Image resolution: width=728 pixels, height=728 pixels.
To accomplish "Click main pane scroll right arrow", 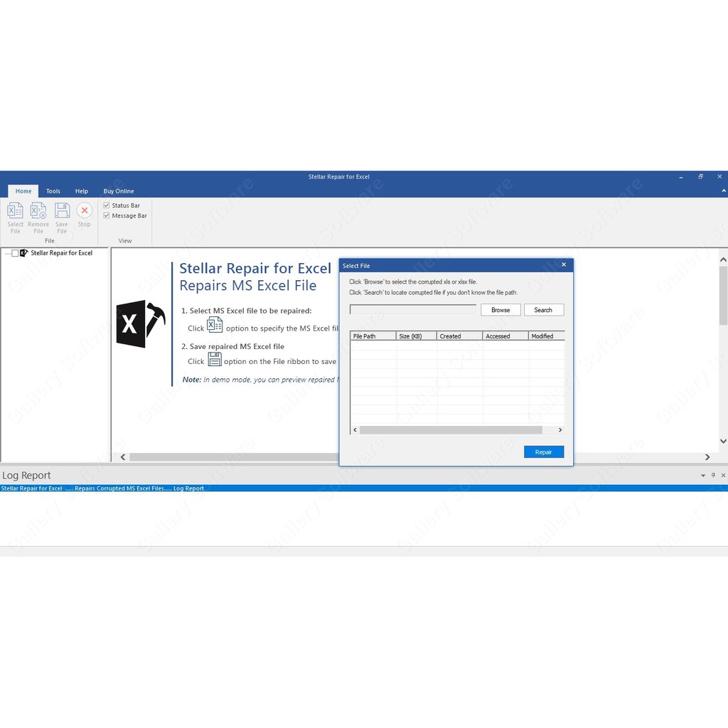I will (x=707, y=457).
